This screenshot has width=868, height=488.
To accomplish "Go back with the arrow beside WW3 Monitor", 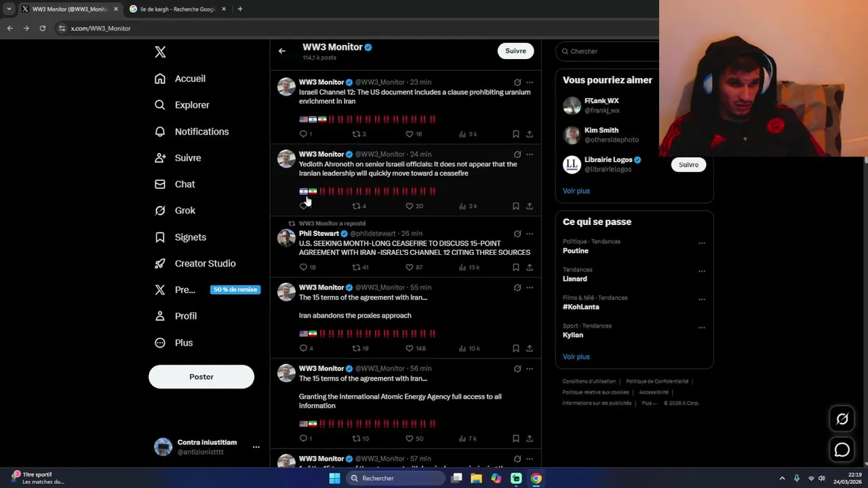I will [282, 51].
